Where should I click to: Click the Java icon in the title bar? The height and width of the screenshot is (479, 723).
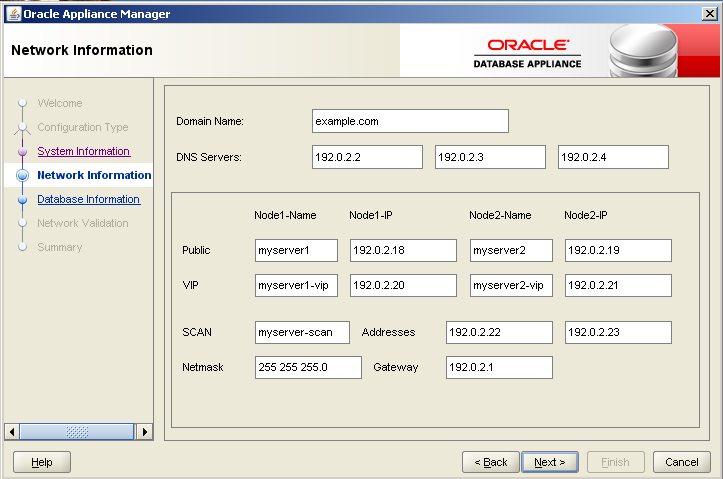coord(13,14)
